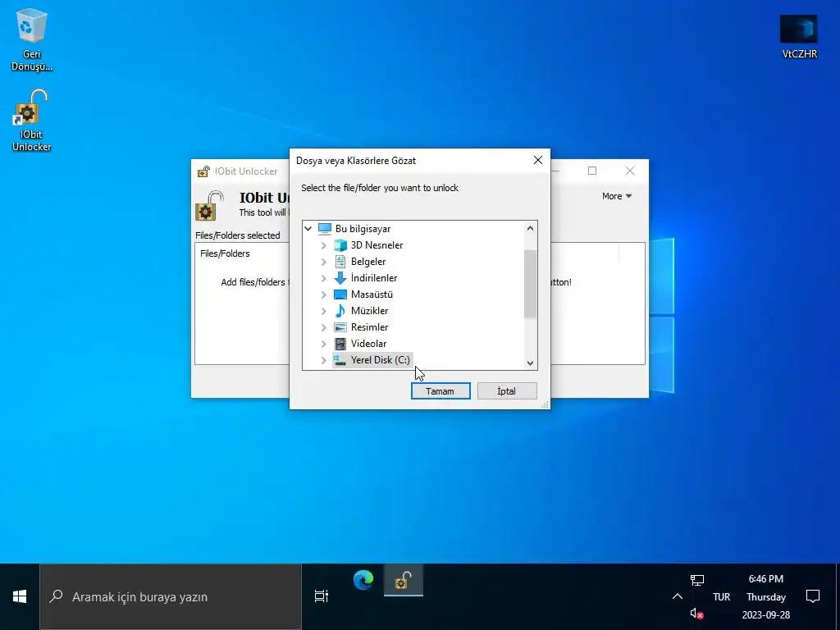
Task: Click IObit Unlocker title bar icon
Action: tap(203, 171)
